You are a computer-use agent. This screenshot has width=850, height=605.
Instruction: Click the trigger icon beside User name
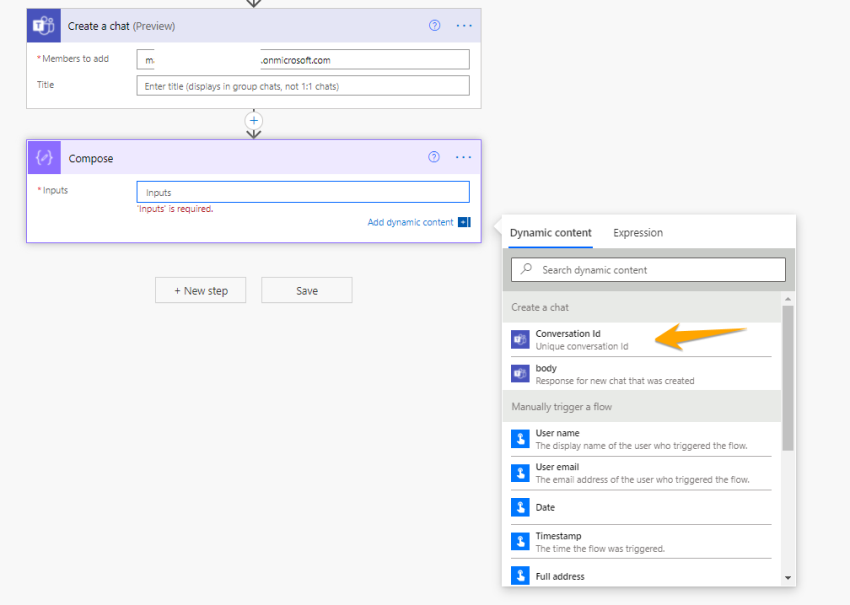pos(520,438)
